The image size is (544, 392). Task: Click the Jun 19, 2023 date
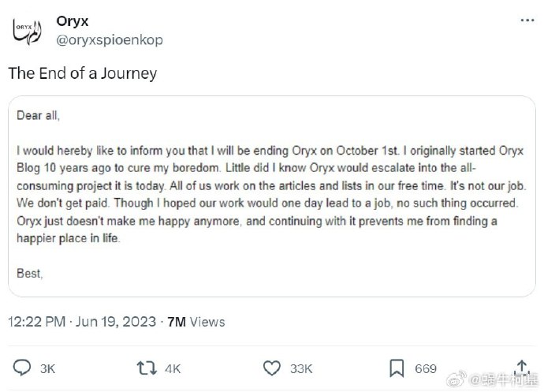click(x=117, y=322)
